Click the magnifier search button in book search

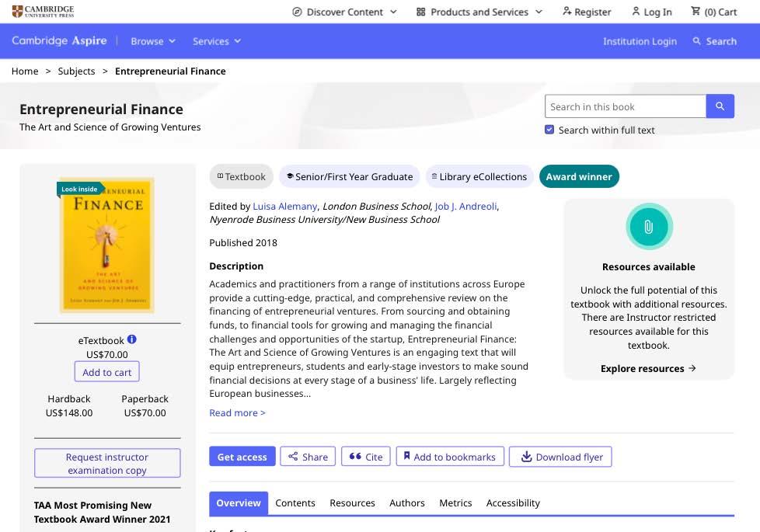pyautogui.click(x=720, y=106)
